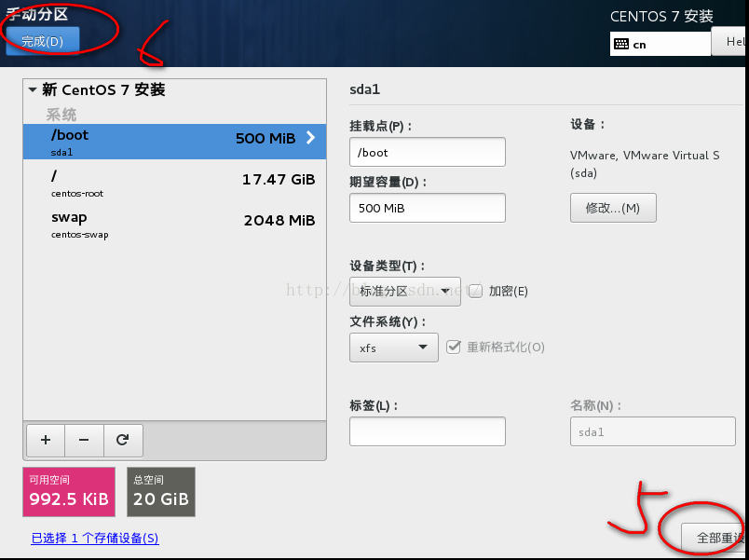This screenshot has height=560, width=749.
Task: Open 已选择 1 个存储设备(S) link
Action: coord(95,538)
